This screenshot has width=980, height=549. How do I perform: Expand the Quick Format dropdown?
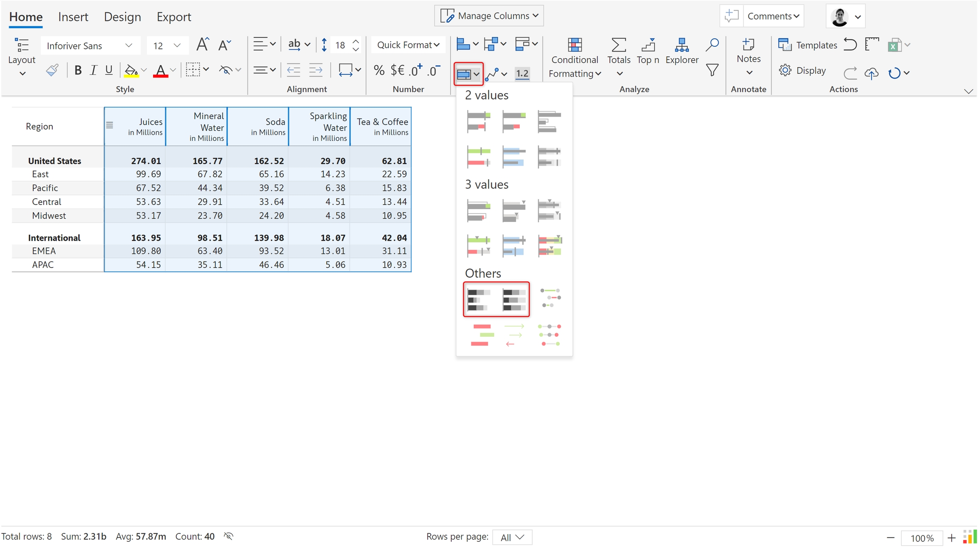tap(408, 45)
